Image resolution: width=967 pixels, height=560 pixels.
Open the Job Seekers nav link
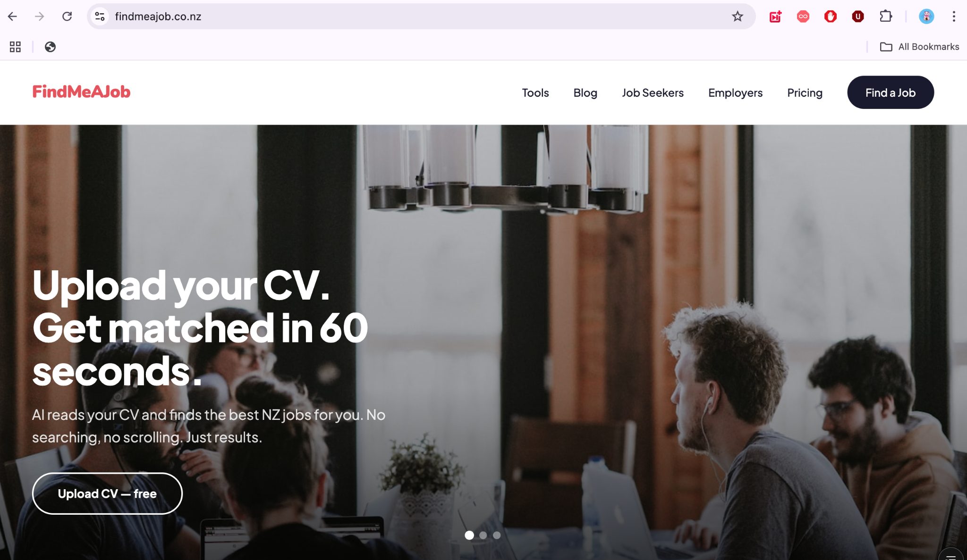(x=653, y=93)
